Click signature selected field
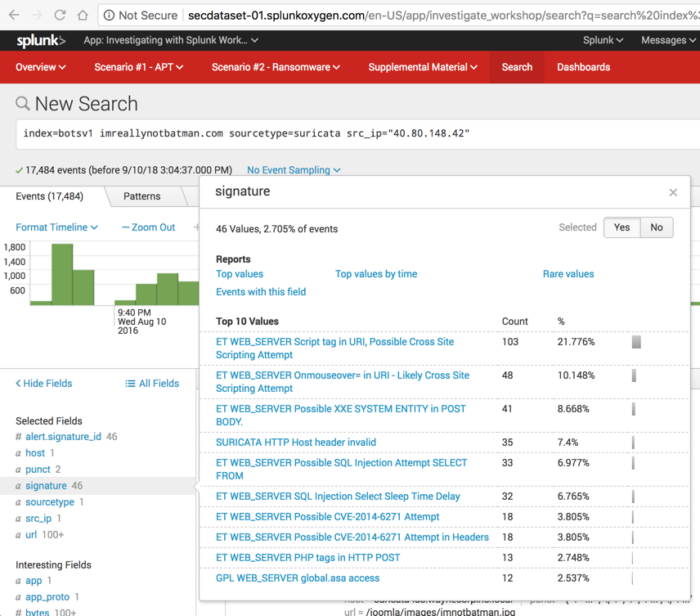The width and height of the screenshot is (700, 616). click(x=46, y=486)
